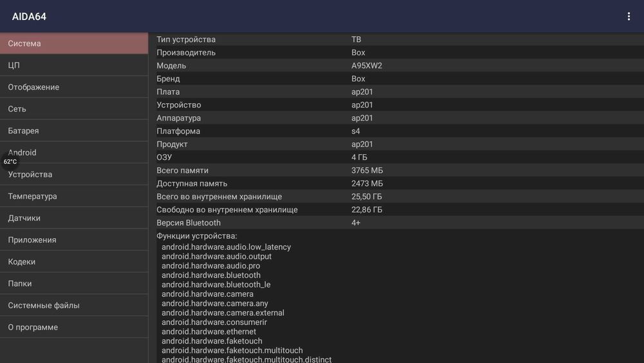644x363 pixels.
Task: Open the ЦП section
Action: [74, 65]
